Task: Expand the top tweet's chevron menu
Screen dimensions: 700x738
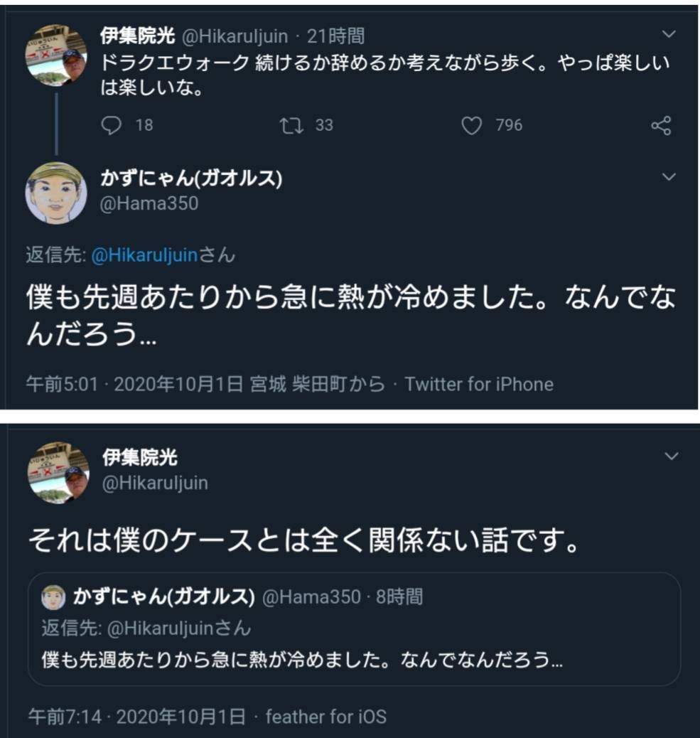Action: click(x=669, y=34)
